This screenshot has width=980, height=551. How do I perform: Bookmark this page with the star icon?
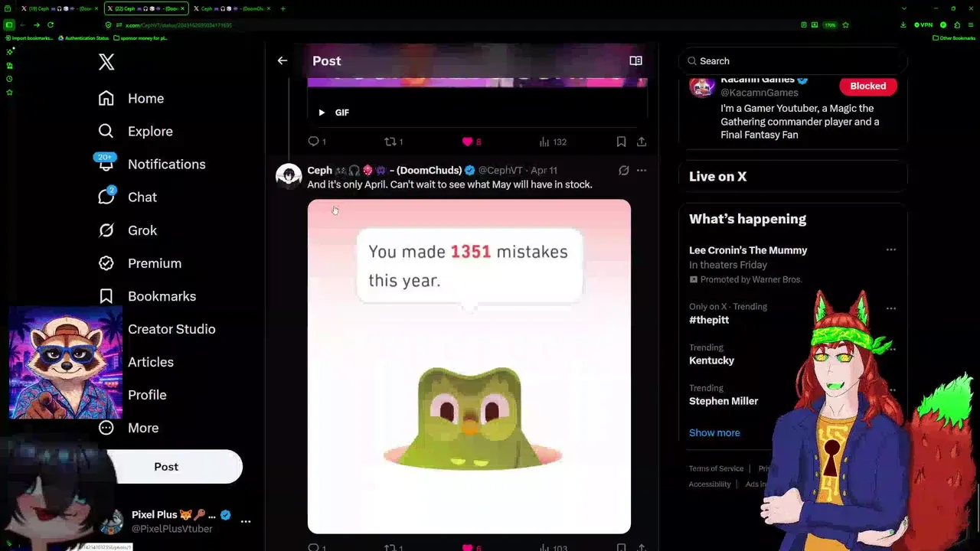(x=845, y=24)
